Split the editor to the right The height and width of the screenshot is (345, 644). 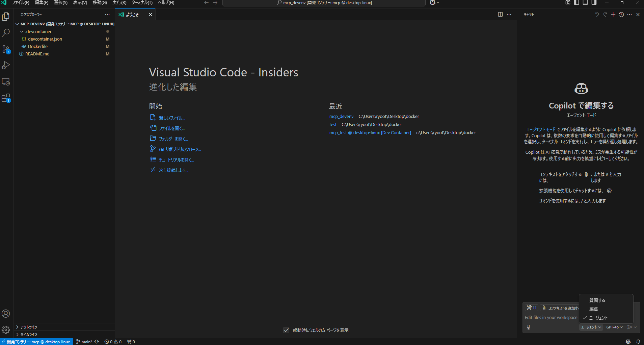point(500,15)
